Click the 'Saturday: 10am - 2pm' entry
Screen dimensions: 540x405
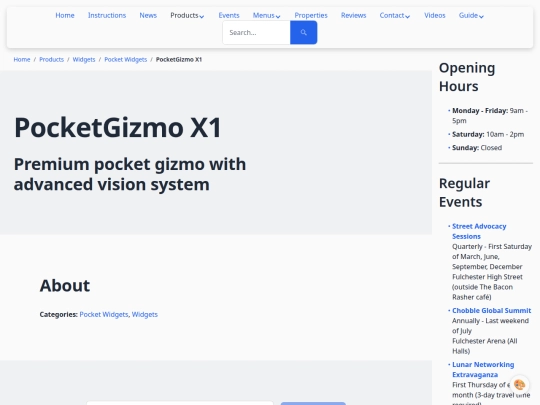coord(488,134)
